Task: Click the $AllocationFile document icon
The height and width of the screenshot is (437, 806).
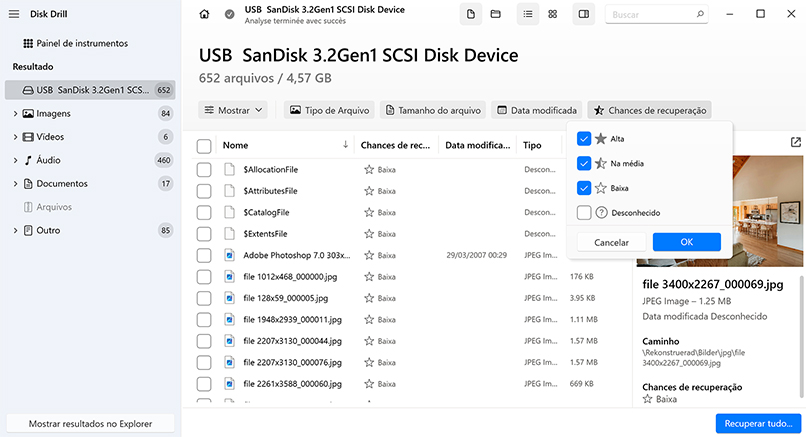Action: coord(230,169)
